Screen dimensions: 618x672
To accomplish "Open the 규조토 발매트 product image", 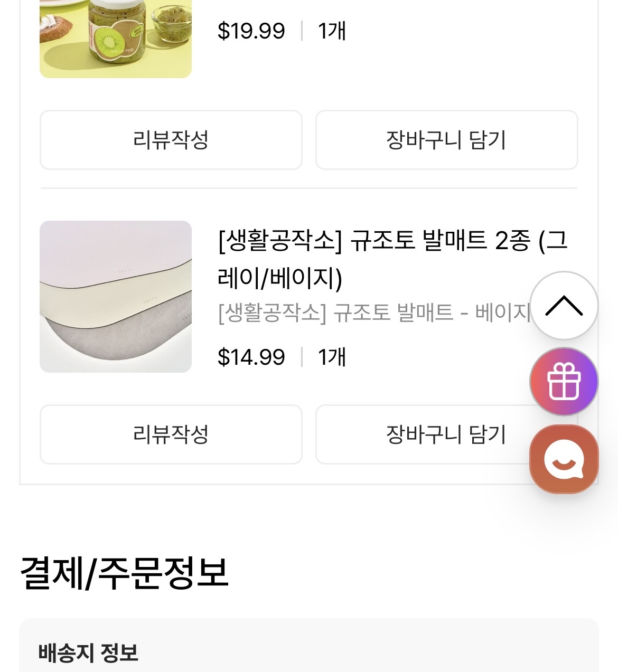I will 116,297.
